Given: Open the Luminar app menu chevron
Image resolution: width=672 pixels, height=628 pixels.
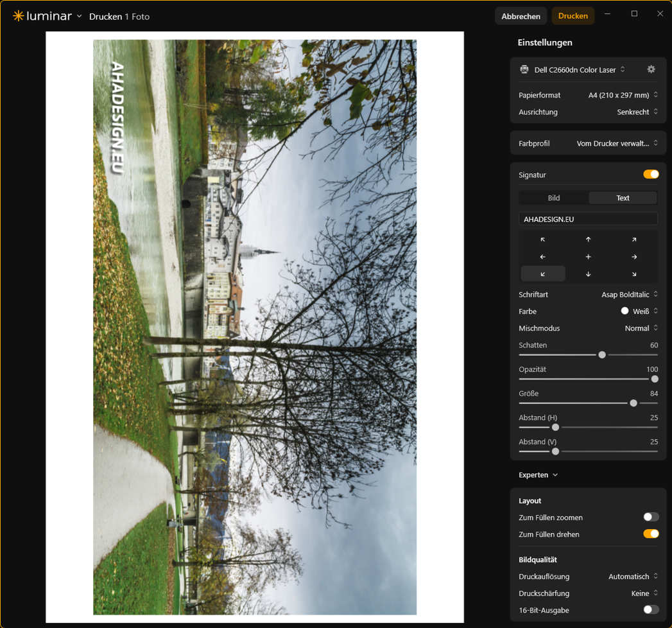Looking at the screenshot, I should [80, 16].
